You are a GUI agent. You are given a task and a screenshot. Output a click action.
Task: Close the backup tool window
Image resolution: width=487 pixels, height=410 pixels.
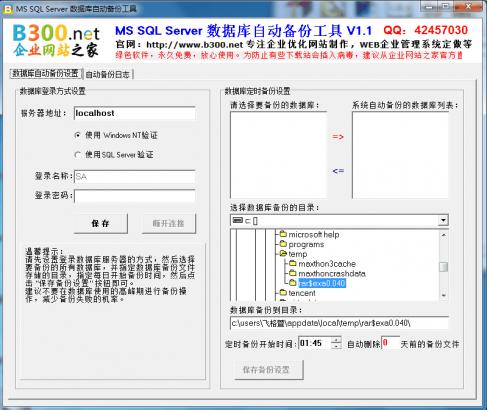(468, 6)
